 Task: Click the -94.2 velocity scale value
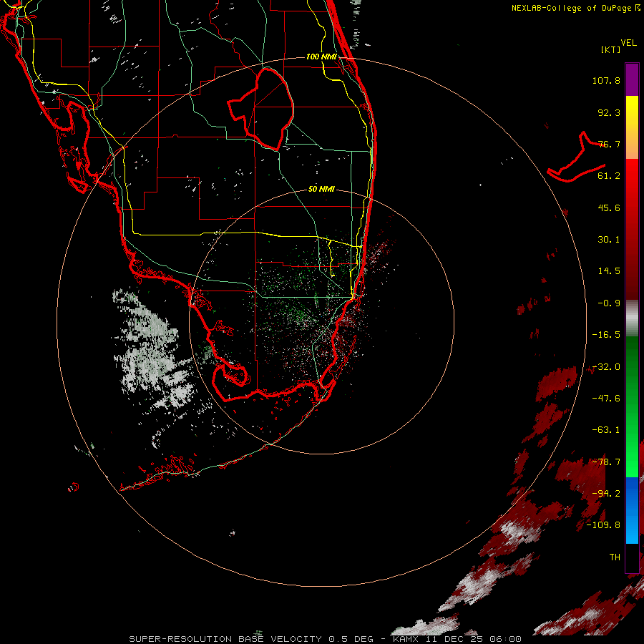click(606, 494)
